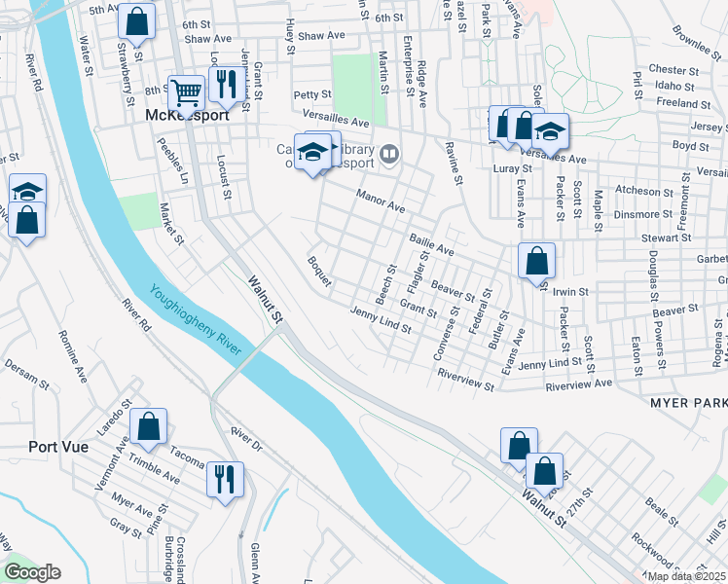Click the Peebles Ln label
Image resolution: width=728 pixels, height=584 pixels.
tap(172, 161)
